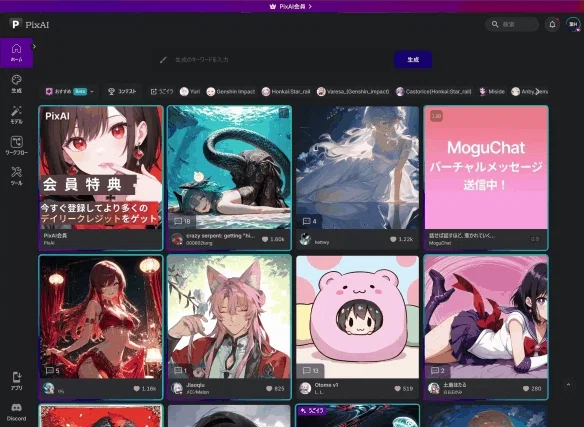Open the Otome v1 author avatar
This screenshot has width=584, height=427.
(305, 388)
